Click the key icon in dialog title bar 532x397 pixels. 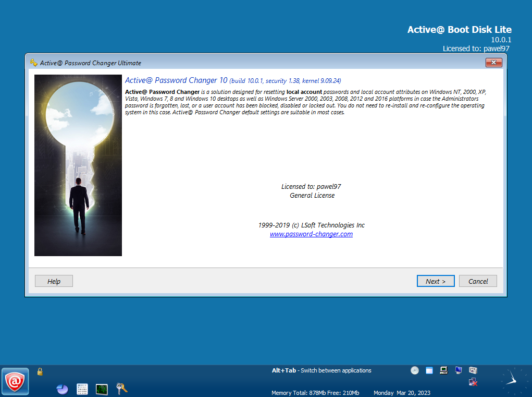pyautogui.click(x=33, y=63)
